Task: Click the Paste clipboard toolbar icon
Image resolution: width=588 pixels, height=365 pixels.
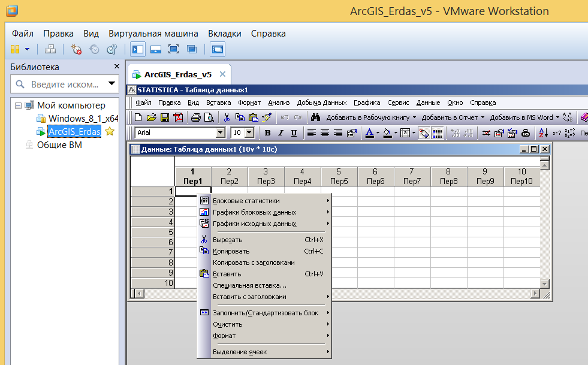Action: click(x=254, y=117)
